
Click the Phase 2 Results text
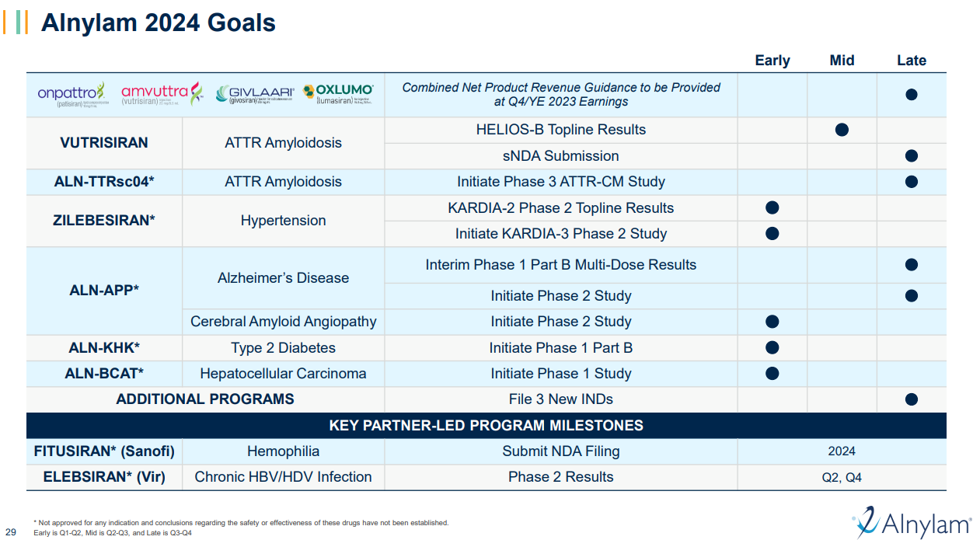click(561, 477)
